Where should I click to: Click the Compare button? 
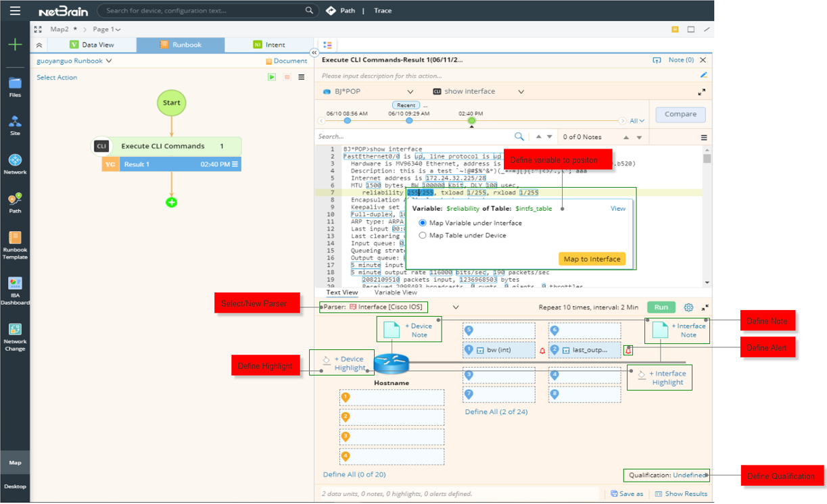coord(680,114)
